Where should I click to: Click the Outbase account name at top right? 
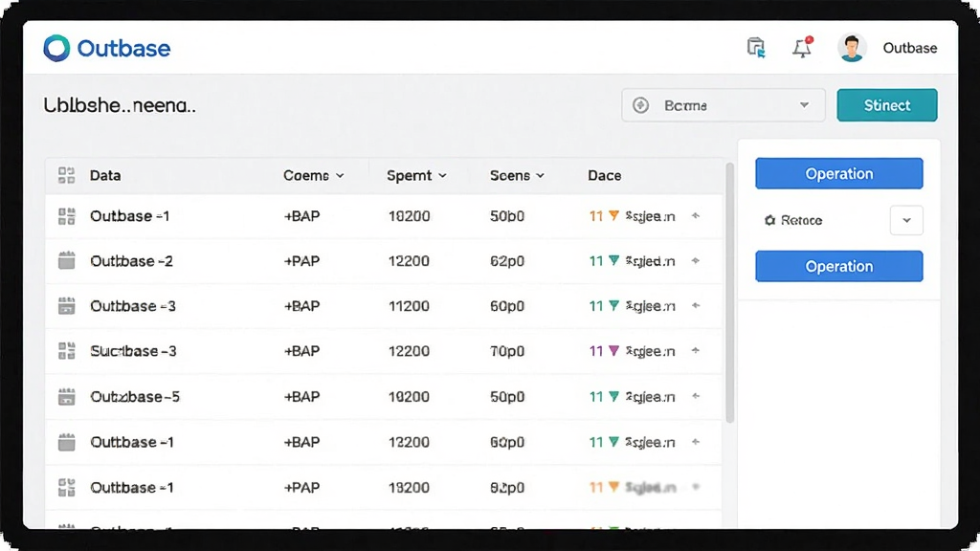tap(909, 48)
